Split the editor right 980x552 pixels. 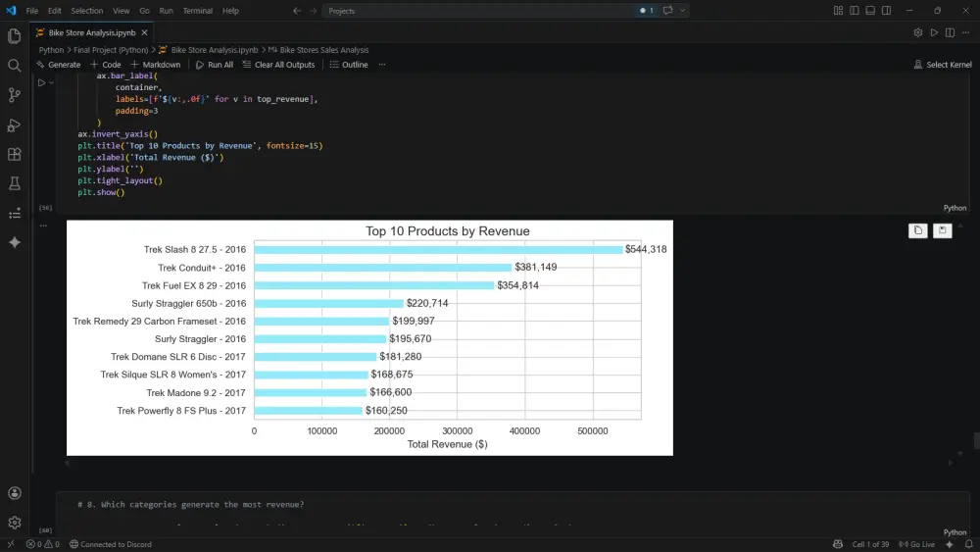[950, 32]
